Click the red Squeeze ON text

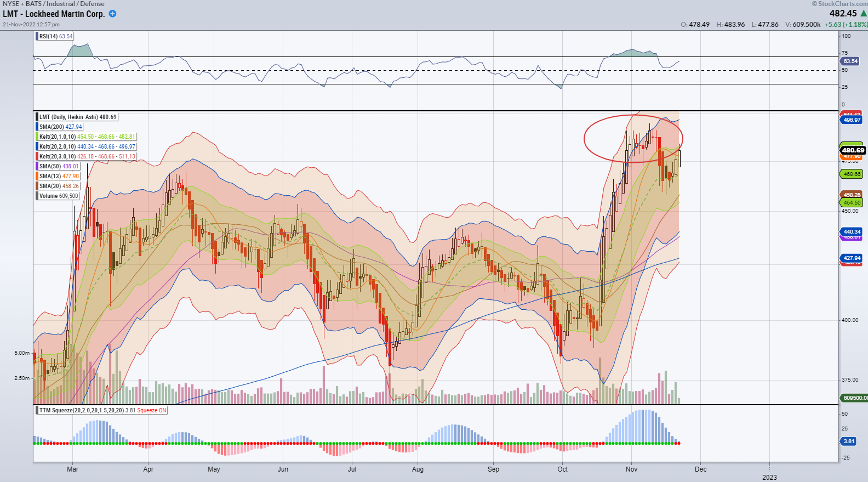[152, 410]
